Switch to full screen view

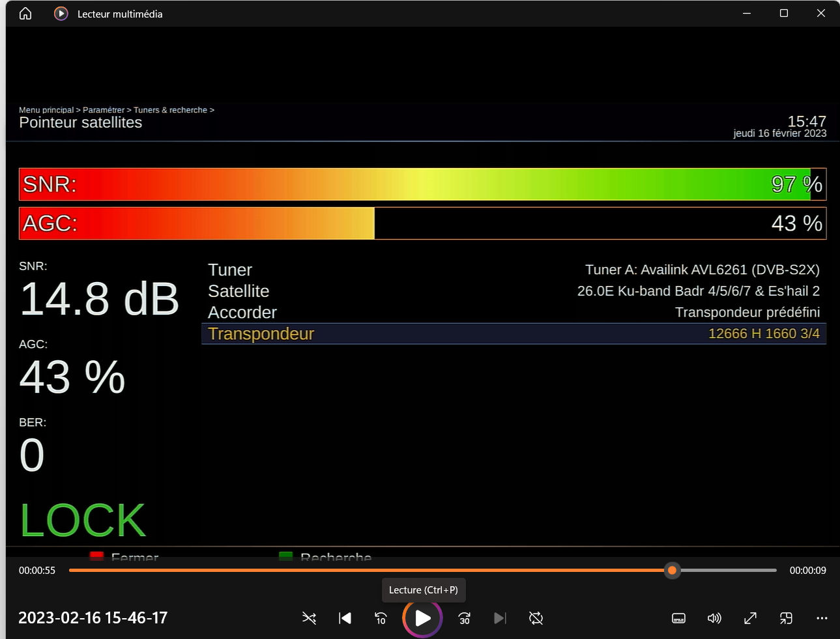750,618
